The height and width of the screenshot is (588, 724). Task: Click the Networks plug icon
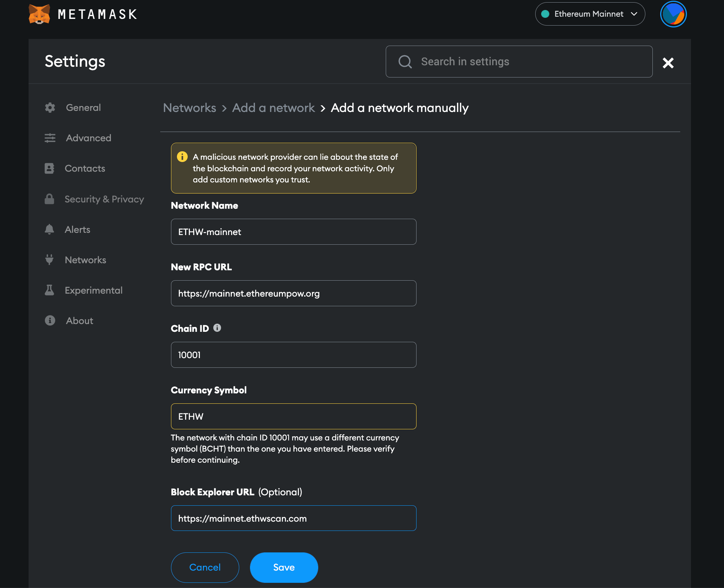[x=49, y=260]
